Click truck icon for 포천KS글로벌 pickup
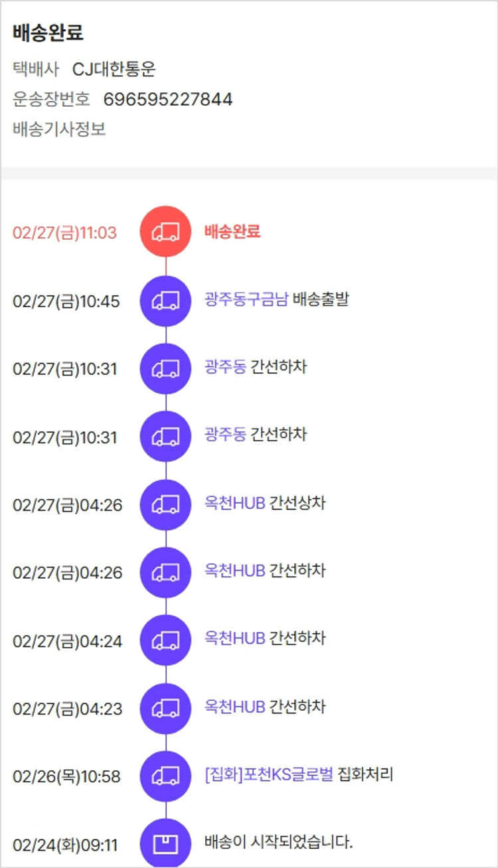498x868 pixels. [165, 776]
